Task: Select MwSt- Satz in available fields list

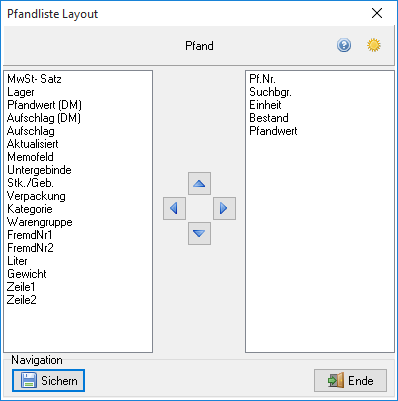Action: 34,79
